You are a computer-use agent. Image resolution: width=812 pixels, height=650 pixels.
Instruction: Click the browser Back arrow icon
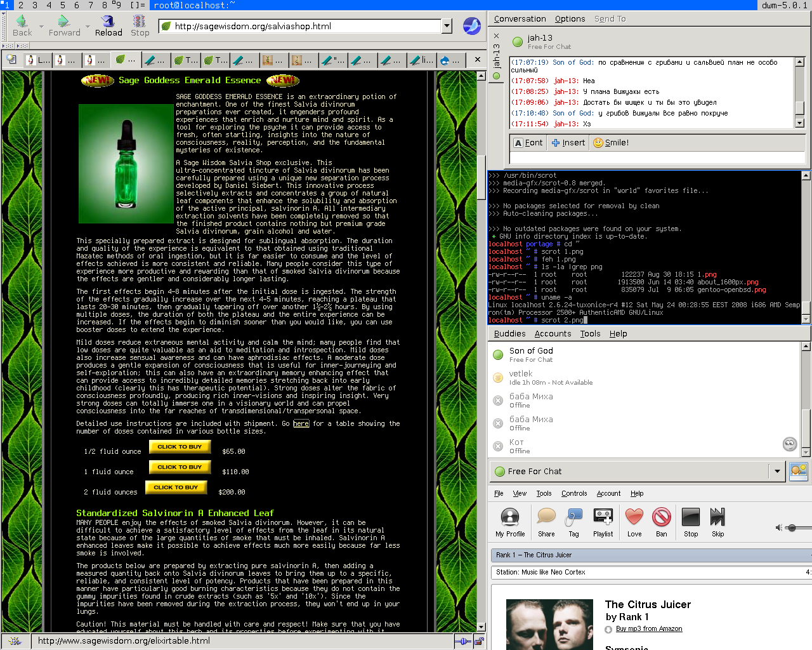click(x=22, y=21)
